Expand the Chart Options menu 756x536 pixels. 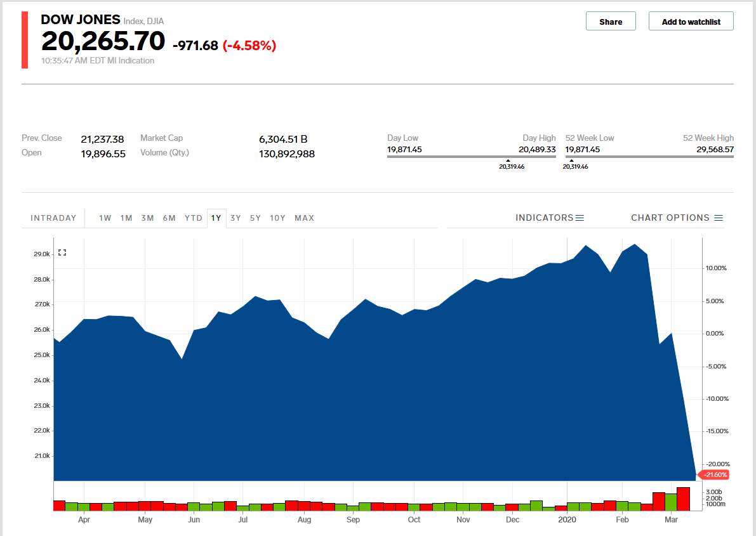click(677, 218)
